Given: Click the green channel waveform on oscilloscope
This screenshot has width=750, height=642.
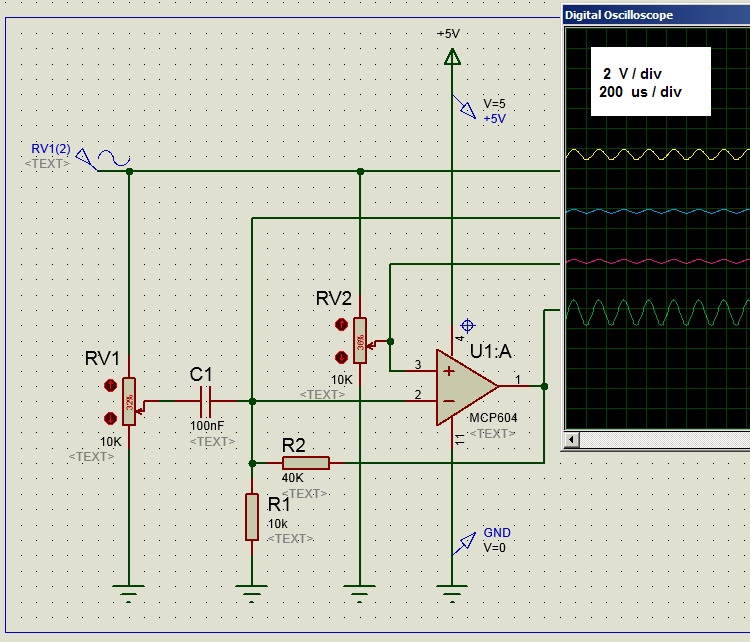Looking at the screenshot, I should (x=658, y=313).
